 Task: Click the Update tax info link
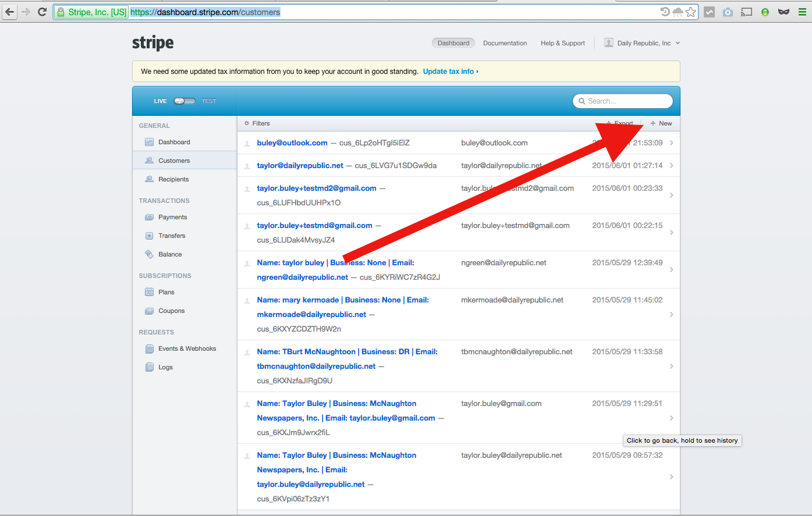click(450, 72)
